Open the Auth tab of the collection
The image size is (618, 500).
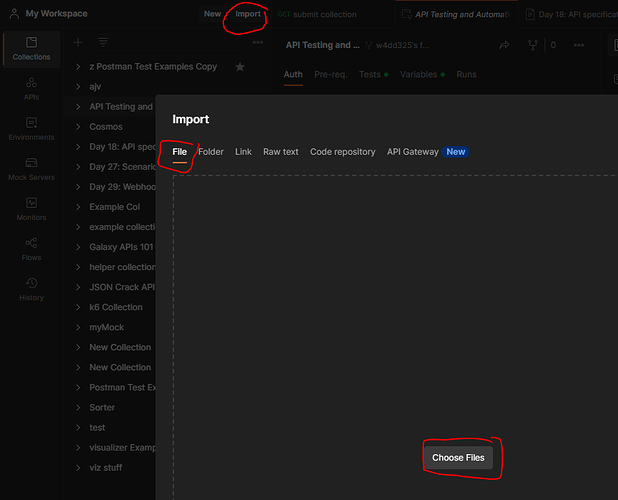293,74
